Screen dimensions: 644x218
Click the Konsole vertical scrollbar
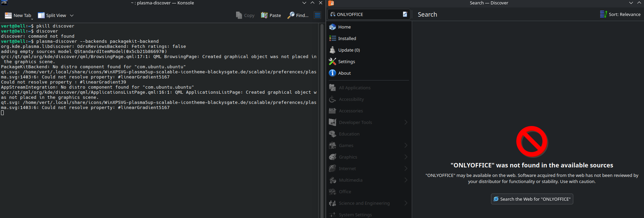322,119
